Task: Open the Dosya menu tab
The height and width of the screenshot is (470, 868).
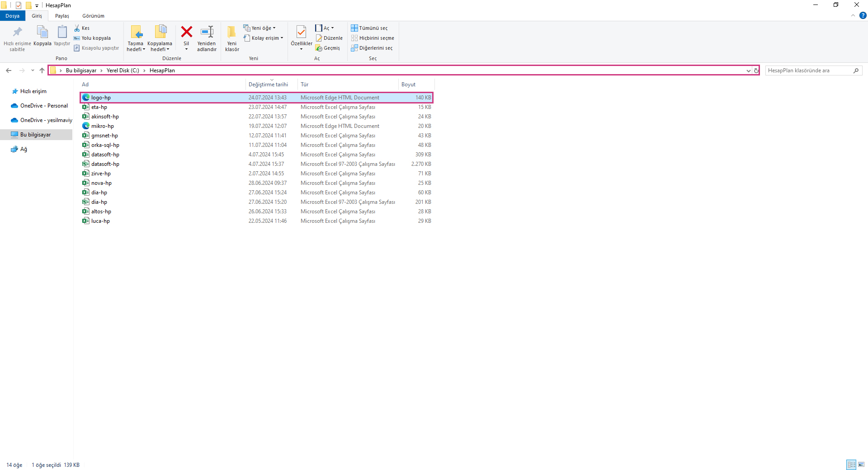Action: click(x=12, y=16)
